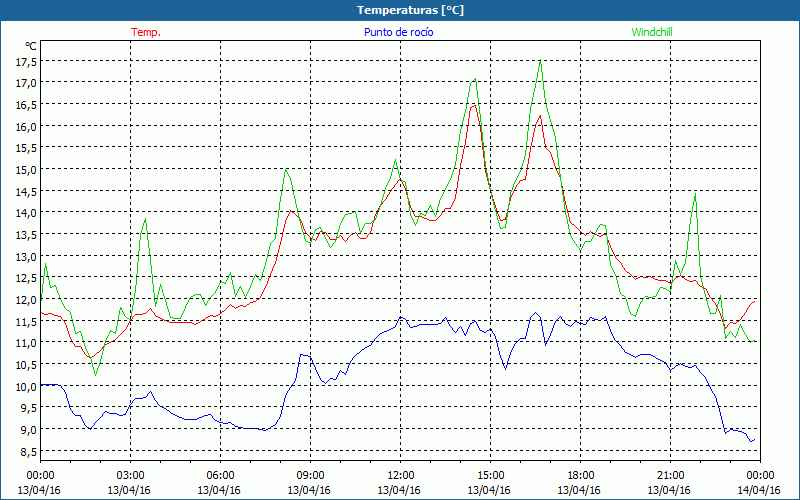The image size is (800, 500).
Task: Click the 12,0 value on the temperature axis
Action: 27,299
